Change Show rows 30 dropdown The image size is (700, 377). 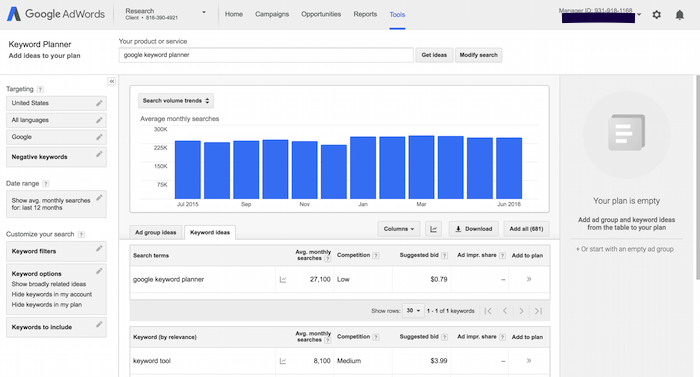[x=413, y=310]
